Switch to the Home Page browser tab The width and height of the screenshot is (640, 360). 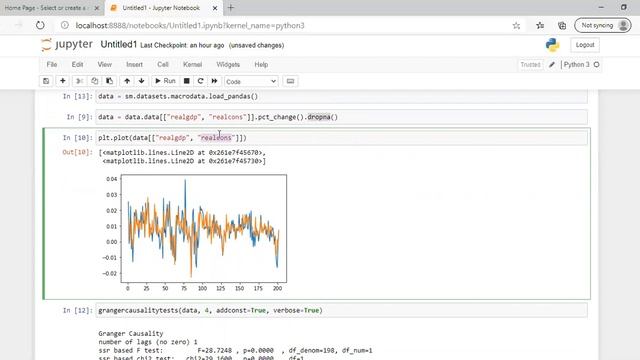coord(47,8)
